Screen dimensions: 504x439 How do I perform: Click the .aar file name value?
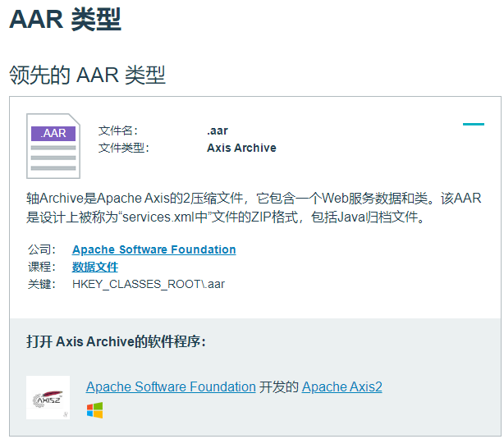[218, 130]
